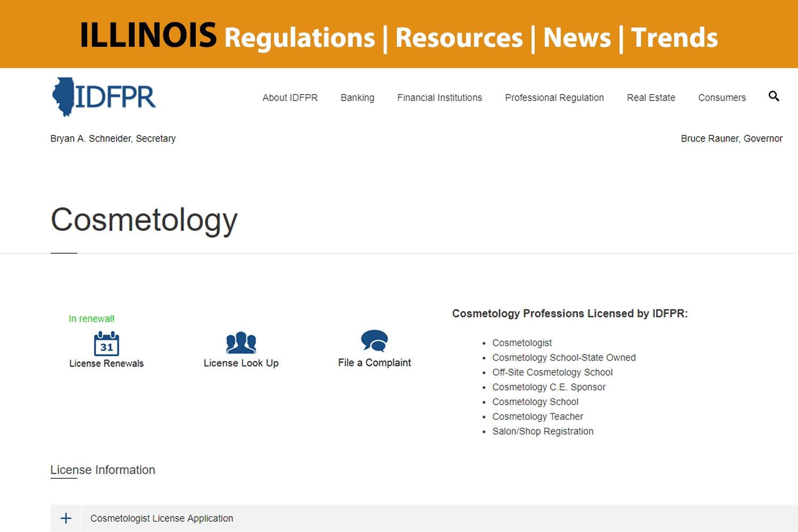Viewport: 798px width, 532px height.
Task: Follow the File a Complaint link text
Action: 375,362
